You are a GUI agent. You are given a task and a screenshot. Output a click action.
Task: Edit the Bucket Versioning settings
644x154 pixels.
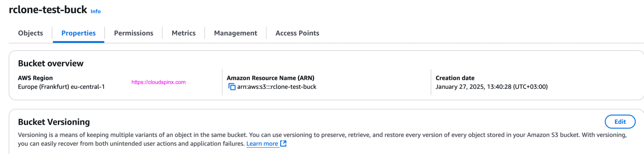(x=620, y=122)
